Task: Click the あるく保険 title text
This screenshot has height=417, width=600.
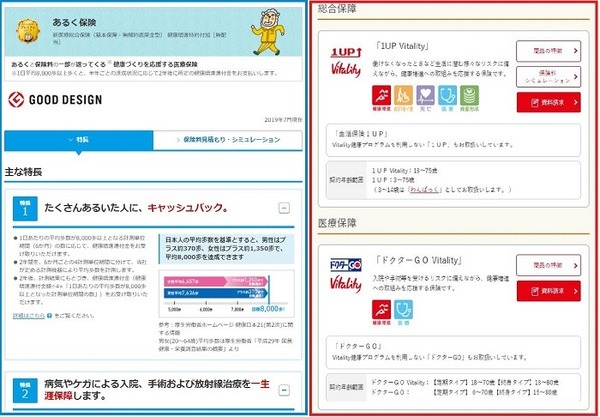Action: tap(74, 23)
